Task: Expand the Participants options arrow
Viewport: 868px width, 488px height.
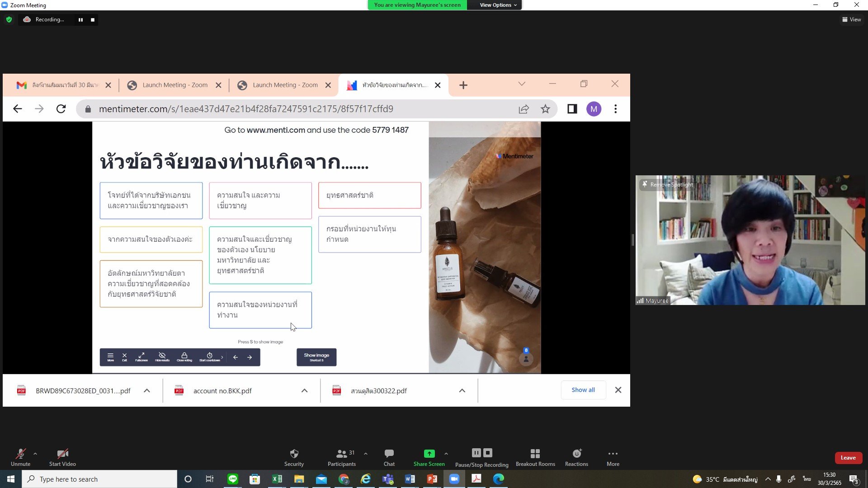Action: [365, 454]
